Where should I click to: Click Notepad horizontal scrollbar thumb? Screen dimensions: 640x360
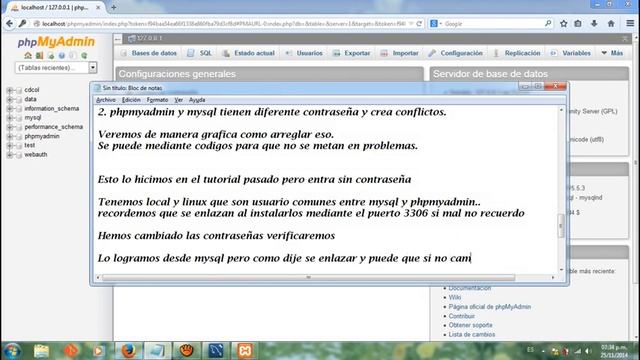[x=309, y=278]
